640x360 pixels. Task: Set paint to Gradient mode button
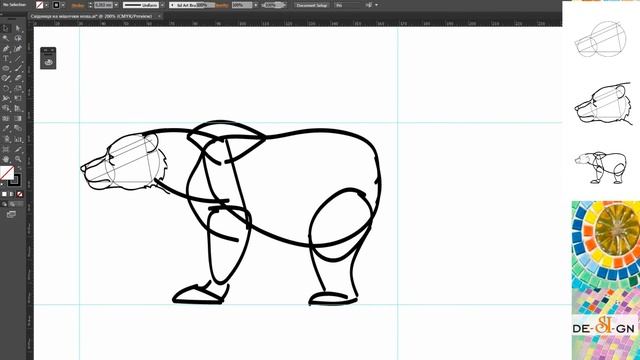click(12, 194)
